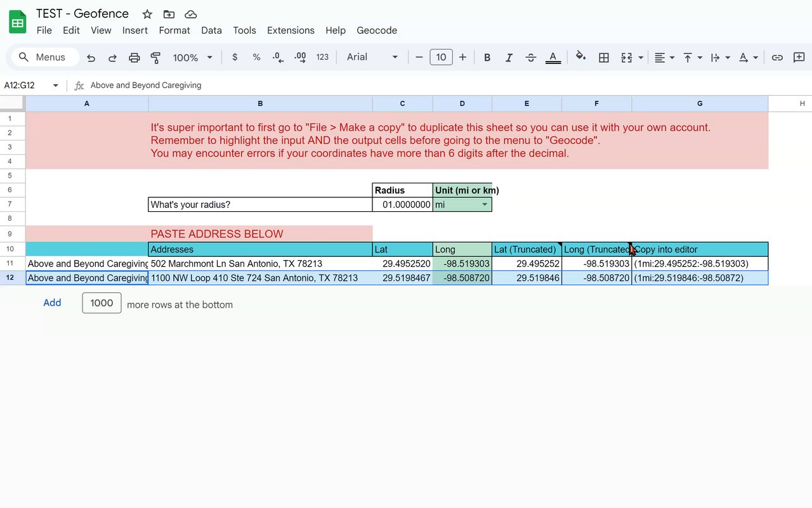Viewport: 812px width, 508px height.
Task: Decrease decimal places
Action: (278, 57)
